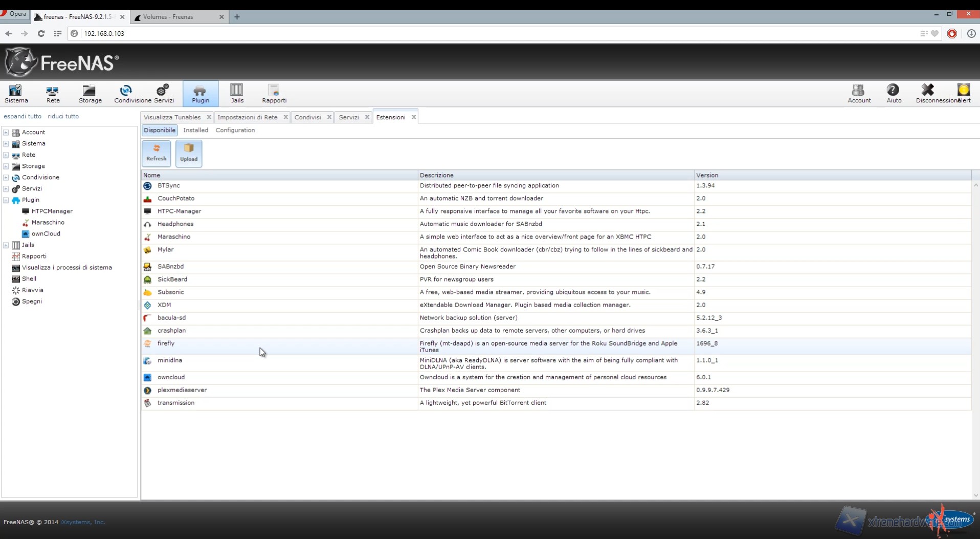
Task: Expand the Account tree node
Action: (x=6, y=133)
